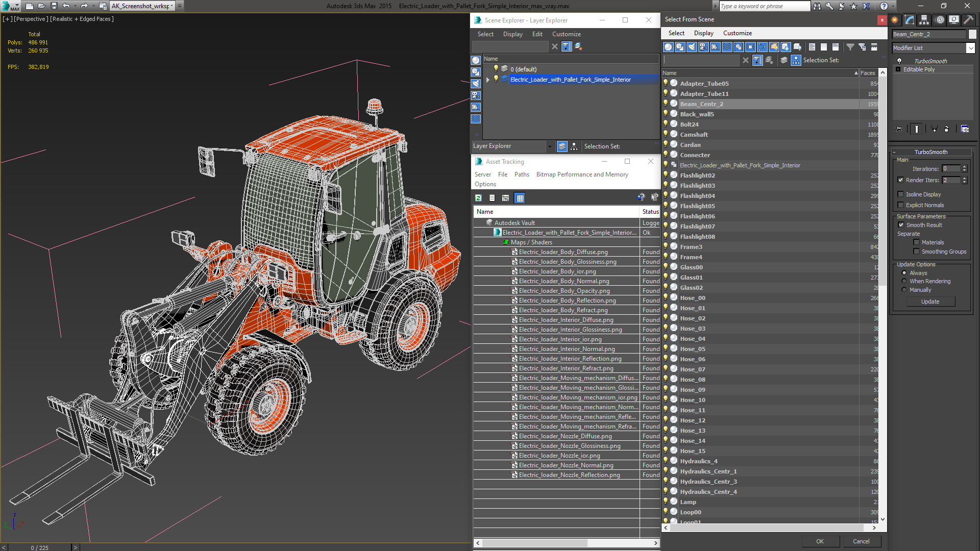The image size is (980, 551).
Task: Click the Type a keyword or phrase box
Action: pos(764,6)
